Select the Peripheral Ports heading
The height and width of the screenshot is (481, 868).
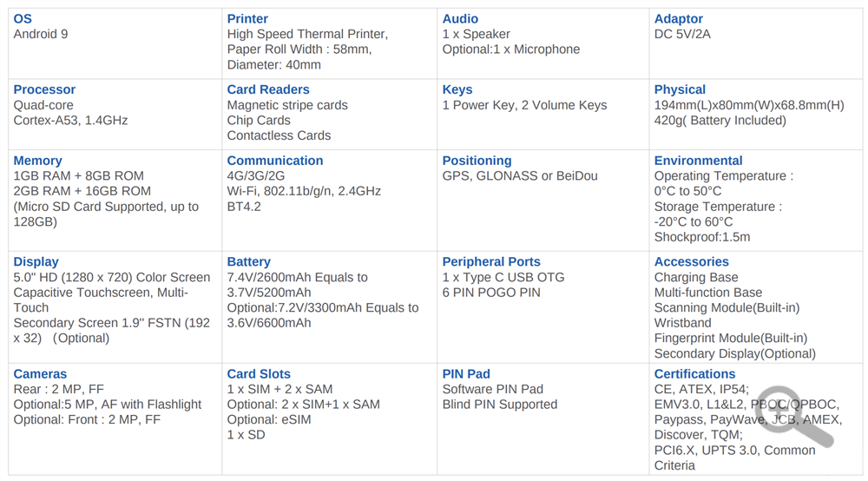(491, 262)
